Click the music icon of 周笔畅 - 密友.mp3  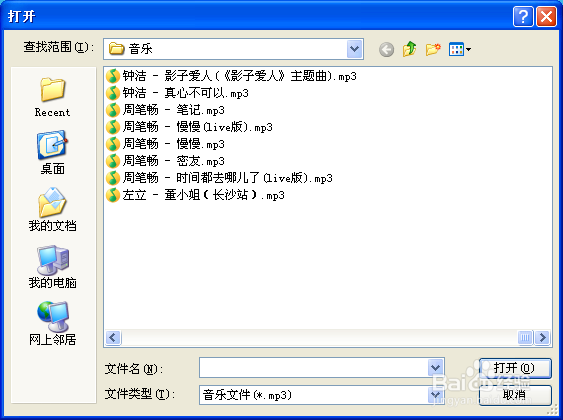[x=113, y=161]
